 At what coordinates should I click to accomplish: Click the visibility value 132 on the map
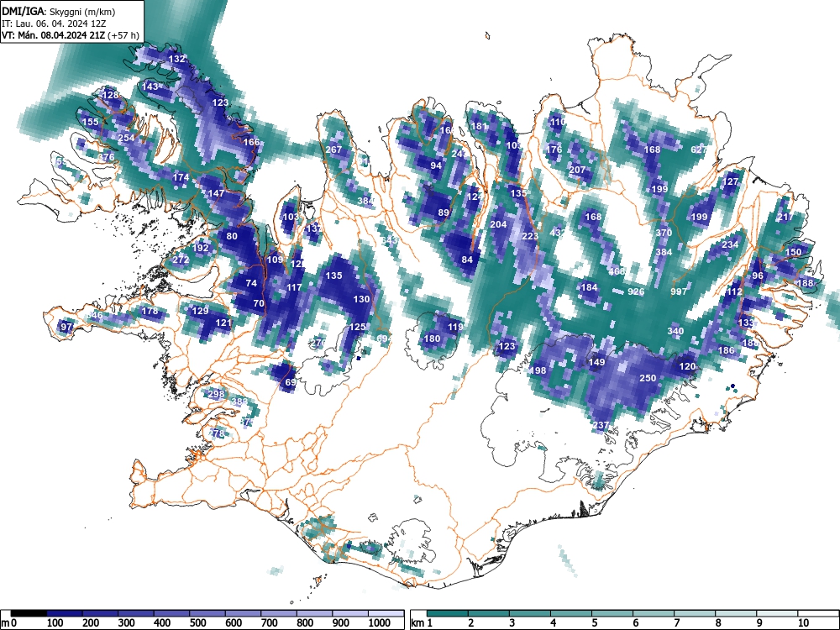click(x=176, y=59)
